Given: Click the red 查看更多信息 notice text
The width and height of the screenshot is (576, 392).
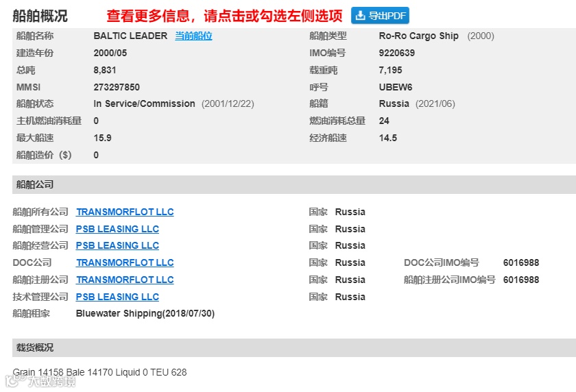Looking at the screenshot, I should (x=224, y=16).
